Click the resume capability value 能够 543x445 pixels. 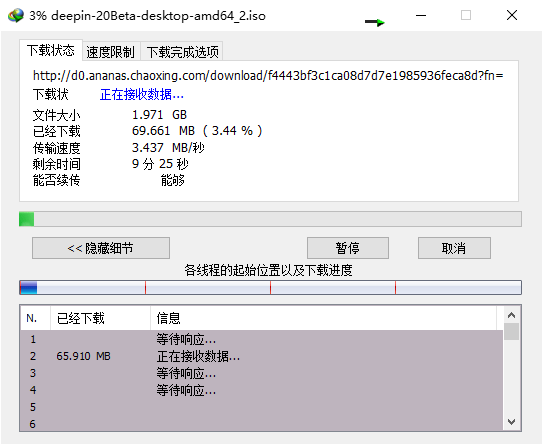click(172, 180)
